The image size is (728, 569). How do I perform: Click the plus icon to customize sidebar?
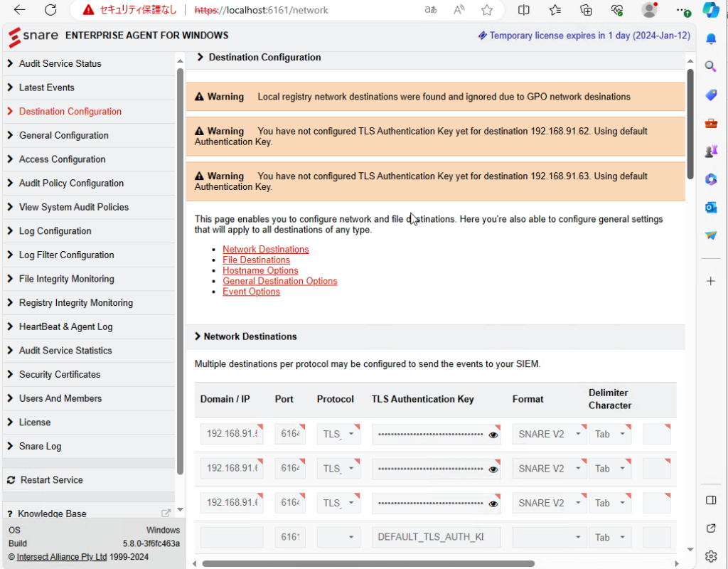click(711, 281)
